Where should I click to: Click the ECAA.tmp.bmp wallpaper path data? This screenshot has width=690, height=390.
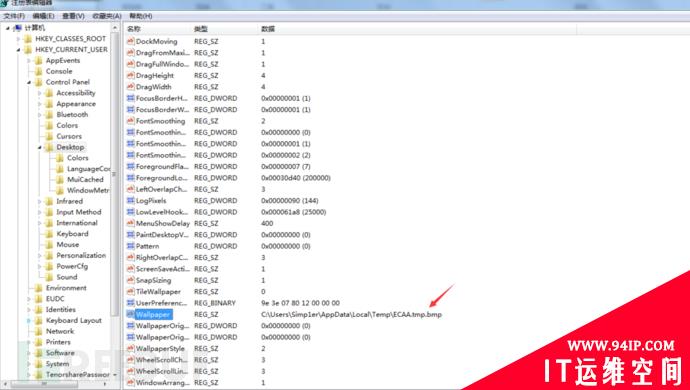(x=351, y=314)
